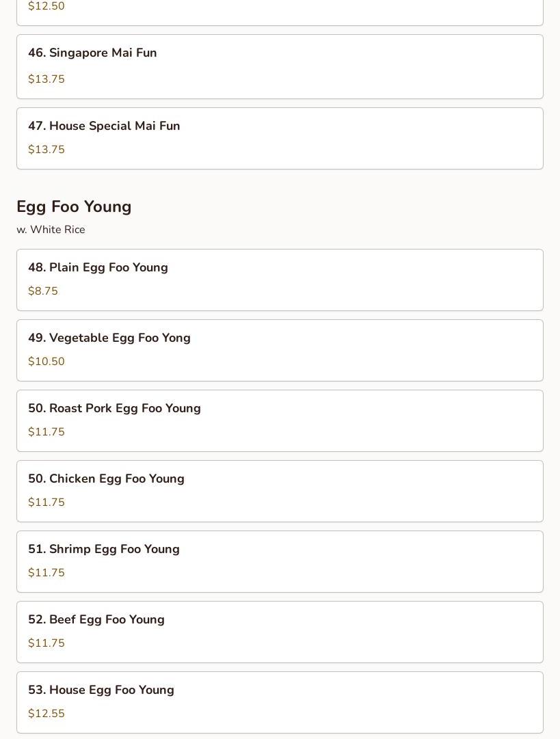Click Shrimp Egg Foo Young title

click(104, 549)
